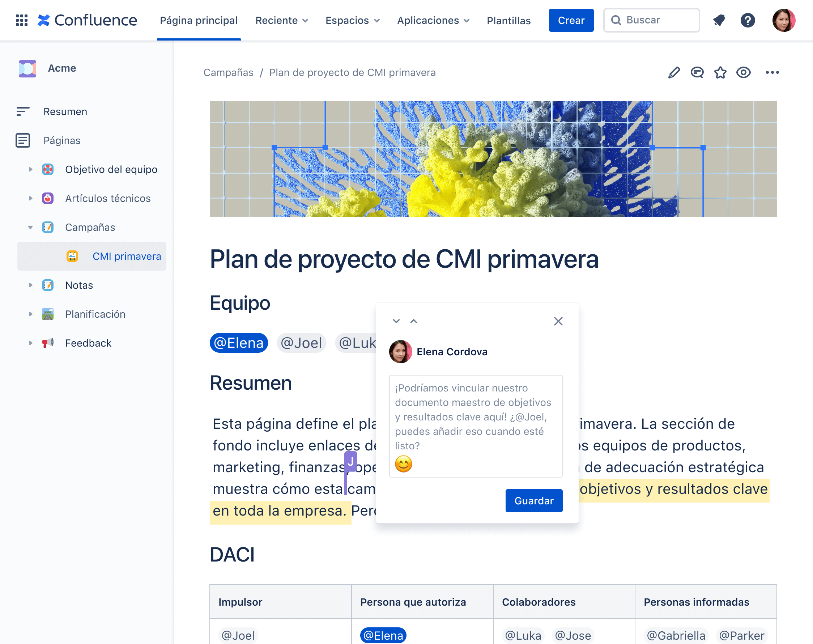Close the comment popup
This screenshot has width=813, height=644.
(x=558, y=321)
